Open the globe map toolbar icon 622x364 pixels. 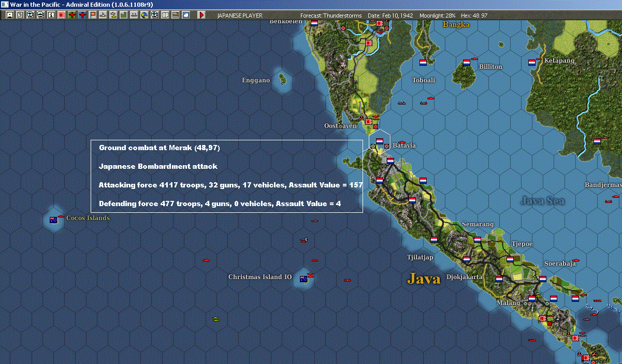pos(144,15)
